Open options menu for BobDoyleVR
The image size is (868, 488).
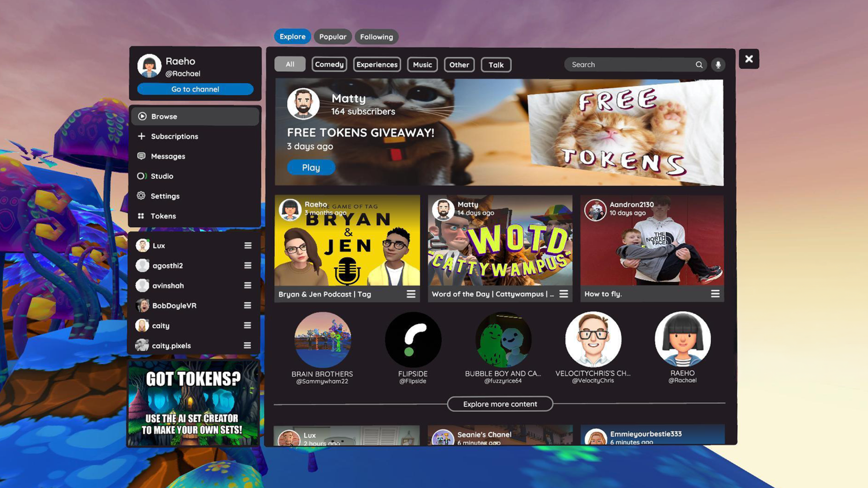click(248, 305)
